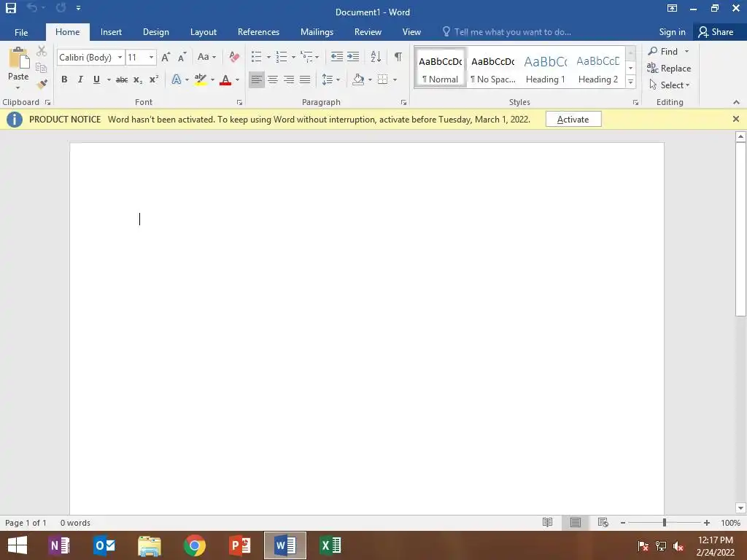The image size is (747, 560).
Task: Clear all formatting with eraser icon
Action: point(234,57)
